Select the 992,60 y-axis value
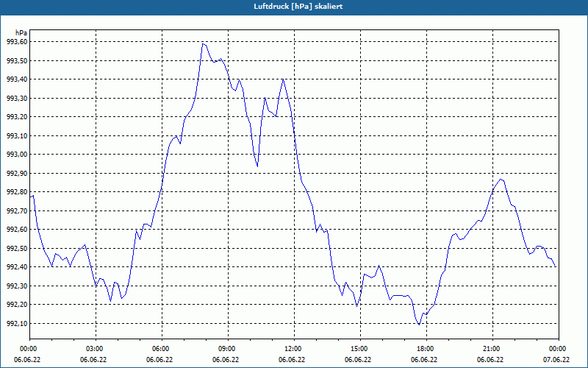Image resolution: width=588 pixels, height=368 pixels. point(17,230)
